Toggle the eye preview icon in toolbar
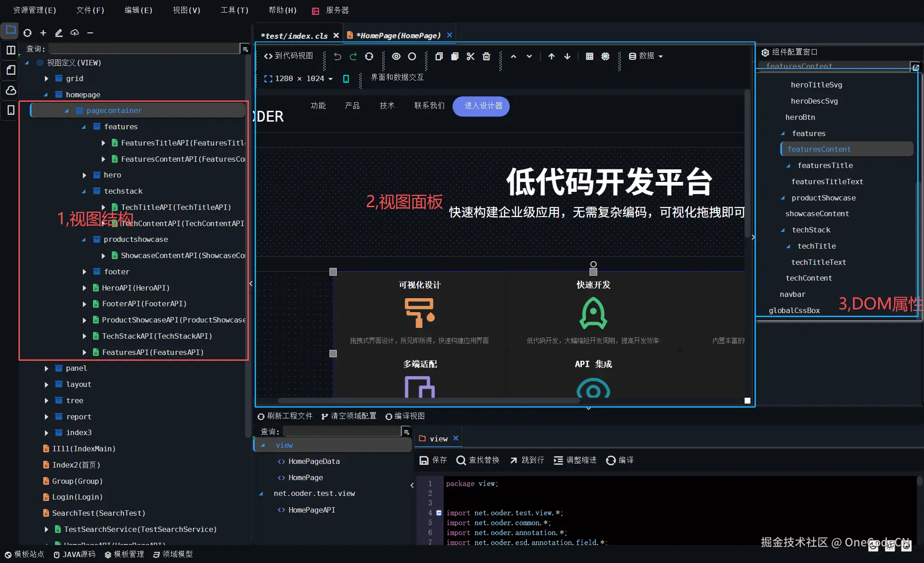This screenshot has width=924, height=563. pyautogui.click(x=396, y=56)
